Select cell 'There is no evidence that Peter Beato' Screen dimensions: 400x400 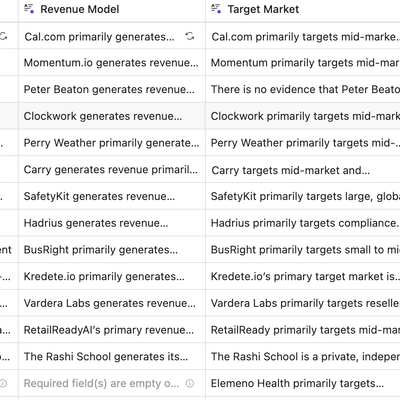303,89
